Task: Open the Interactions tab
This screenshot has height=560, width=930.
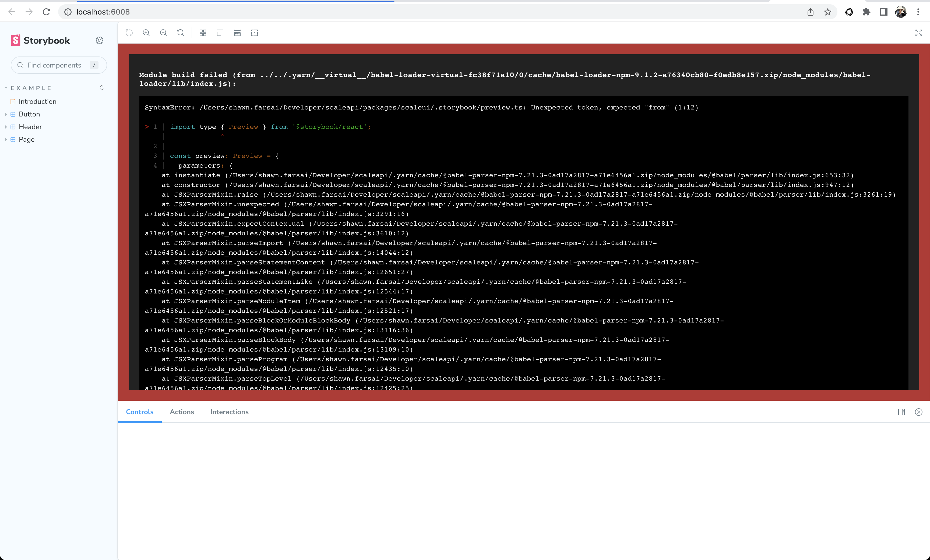Action: (x=229, y=412)
